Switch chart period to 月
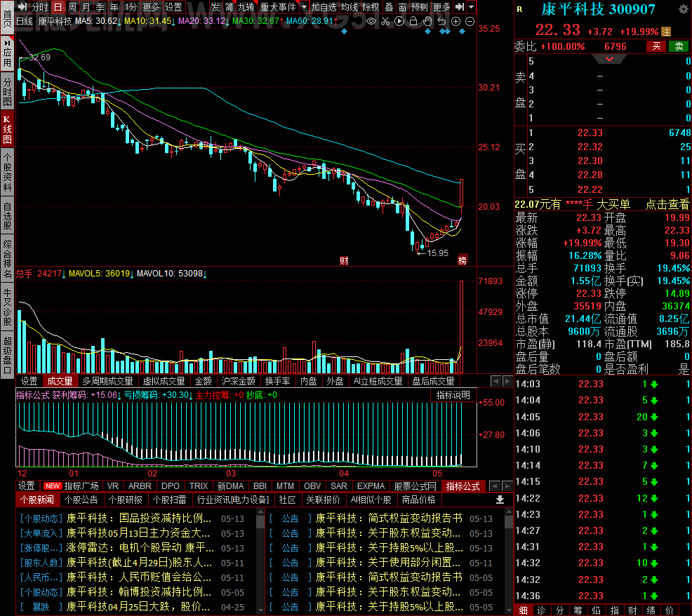 point(86,7)
